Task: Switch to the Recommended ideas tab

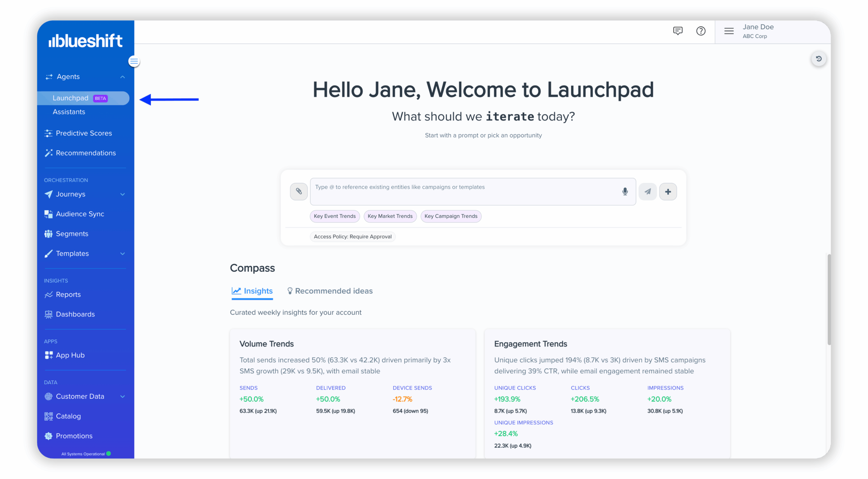Action: pos(330,291)
